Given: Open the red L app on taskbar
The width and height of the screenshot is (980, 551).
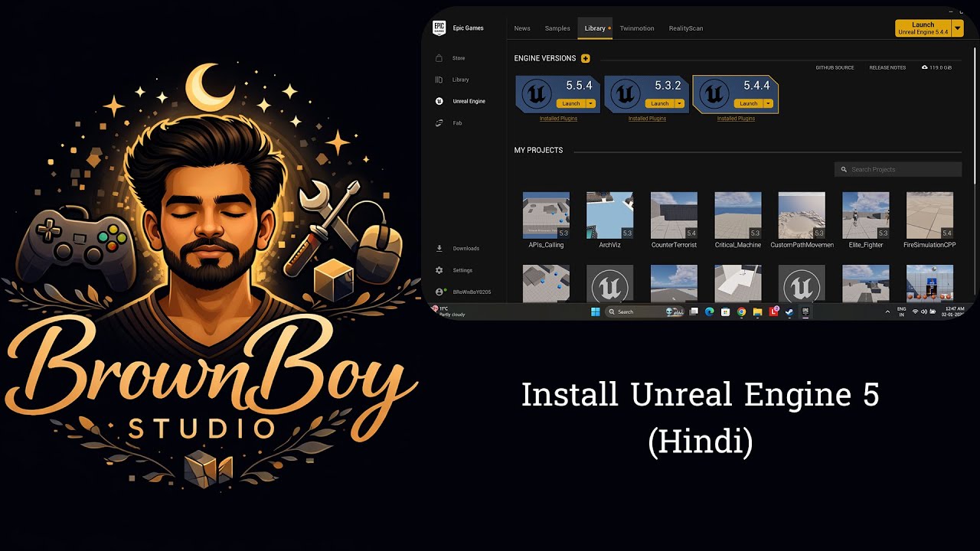Looking at the screenshot, I should coord(774,311).
